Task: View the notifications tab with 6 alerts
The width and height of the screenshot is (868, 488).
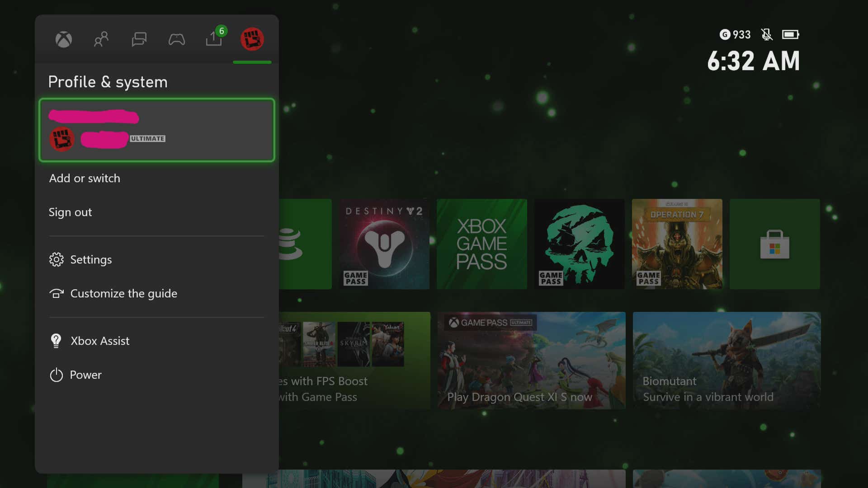Action: [x=214, y=39]
